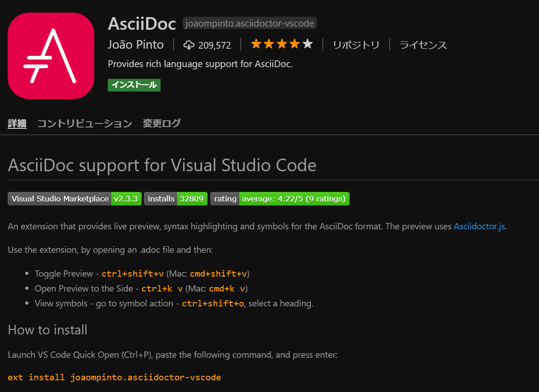The height and width of the screenshot is (392, 539).
Task: Click the installs 32809 badge
Action: pyautogui.click(x=175, y=199)
